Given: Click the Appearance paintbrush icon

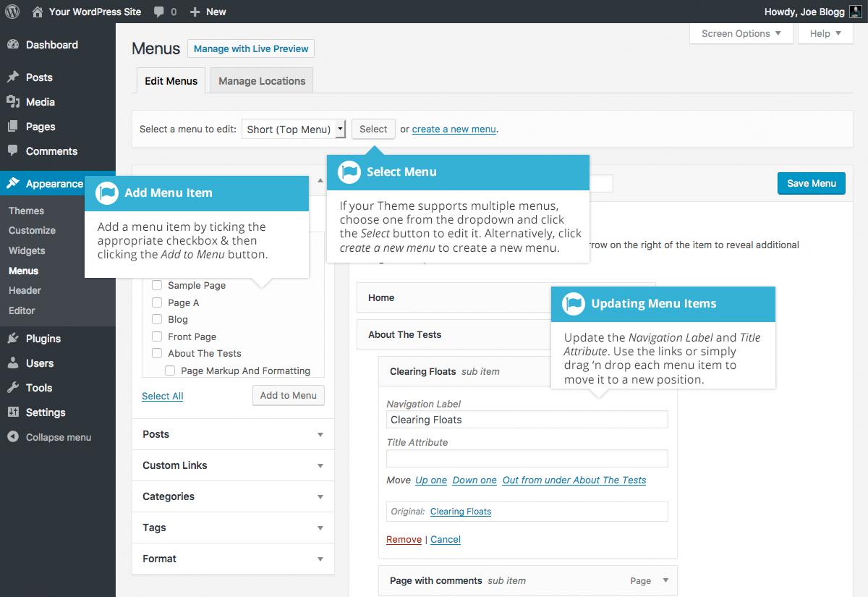Looking at the screenshot, I should 13,184.
